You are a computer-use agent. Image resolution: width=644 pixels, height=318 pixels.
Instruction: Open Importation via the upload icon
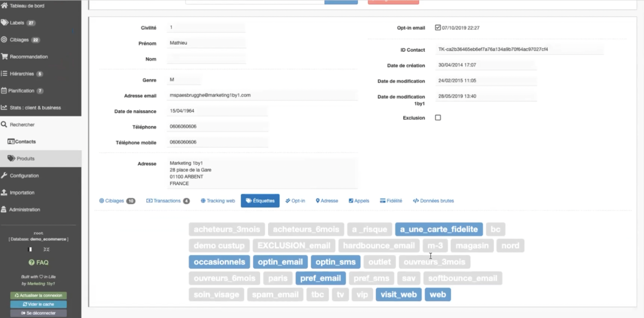pos(4,193)
